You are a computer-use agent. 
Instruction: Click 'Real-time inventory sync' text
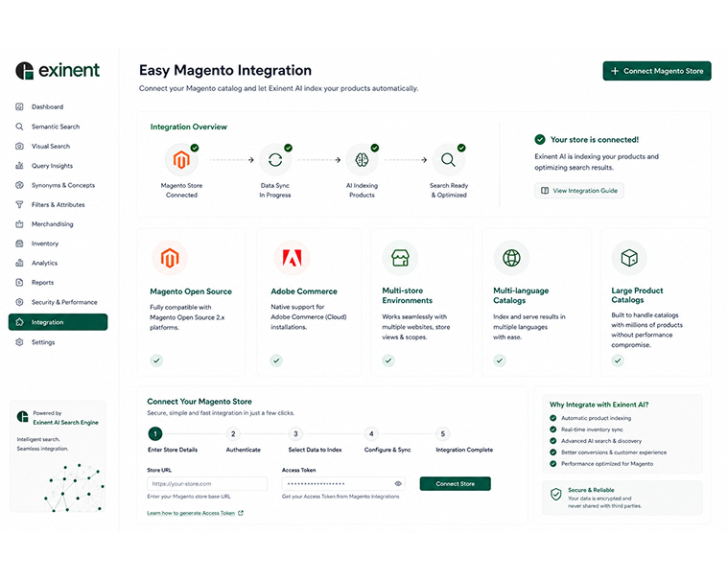pos(592,430)
